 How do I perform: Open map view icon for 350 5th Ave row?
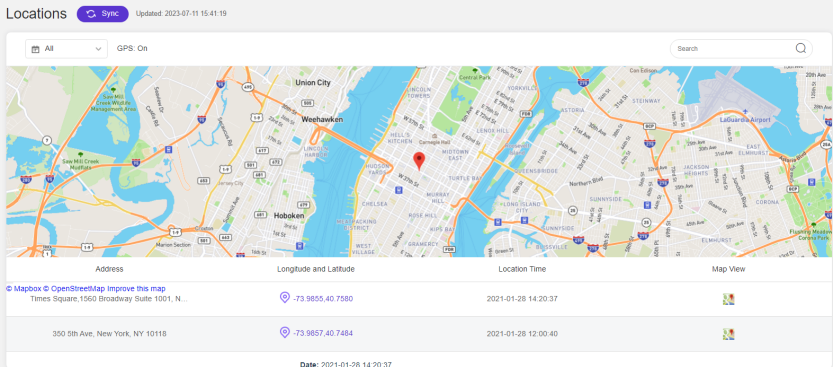point(728,334)
